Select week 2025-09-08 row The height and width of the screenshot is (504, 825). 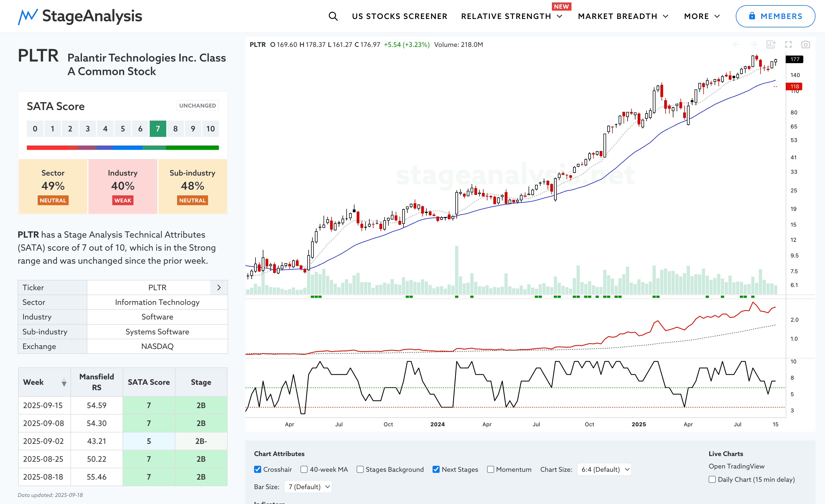coord(123,423)
